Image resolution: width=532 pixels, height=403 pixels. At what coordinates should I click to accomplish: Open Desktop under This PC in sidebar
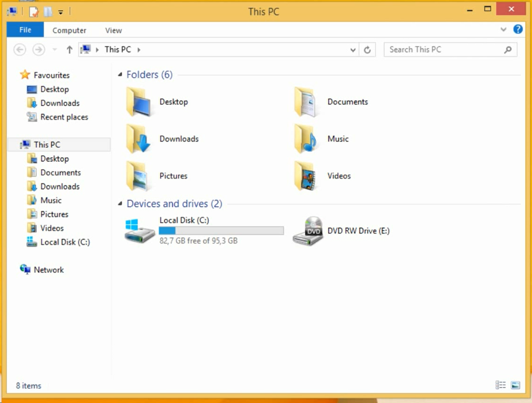pyautogui.click(x=48, y=158)
